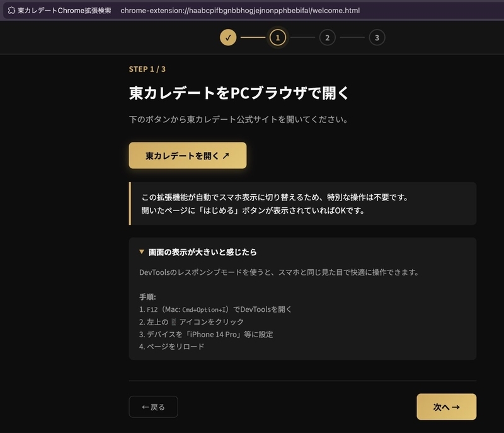504x433 pixels.
Task: Click note line この拡張機能が自動でスマホ表示に切り替えるため
Action: click(x=275, y=197)
